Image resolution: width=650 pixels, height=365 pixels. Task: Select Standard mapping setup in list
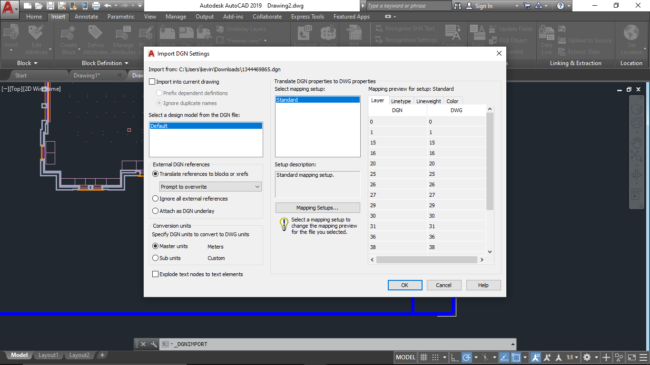318,100
